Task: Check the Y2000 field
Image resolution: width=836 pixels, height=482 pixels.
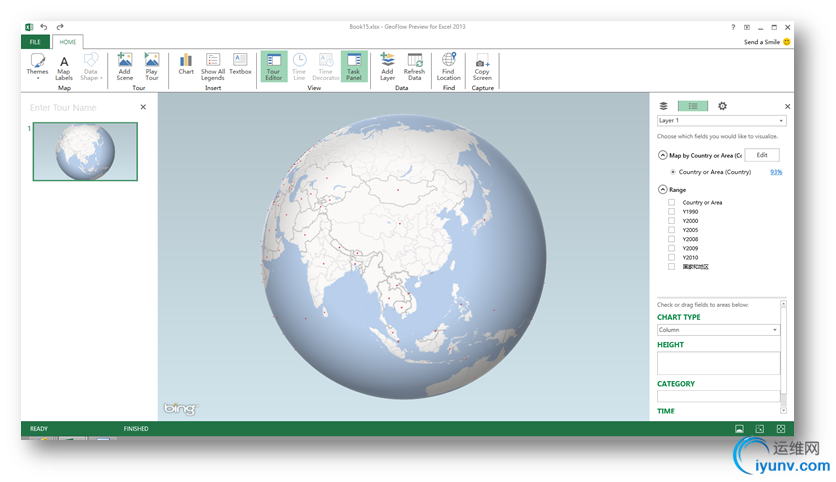Action: click(671, 221)
